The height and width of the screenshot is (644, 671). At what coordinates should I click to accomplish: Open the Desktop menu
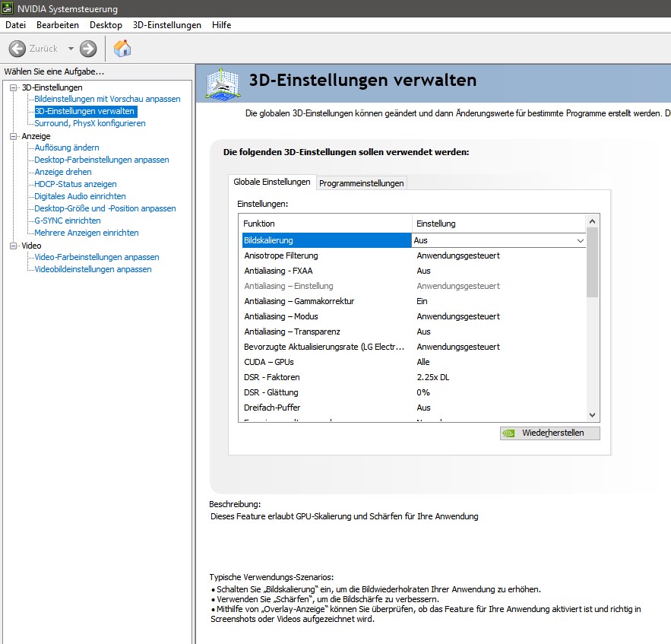106,25
